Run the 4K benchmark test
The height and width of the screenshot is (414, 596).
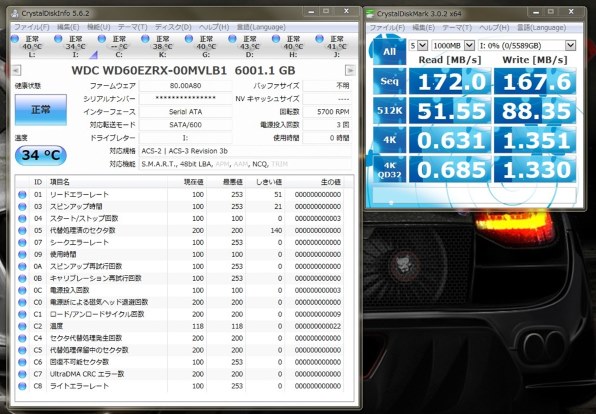(x=390, y=140)
